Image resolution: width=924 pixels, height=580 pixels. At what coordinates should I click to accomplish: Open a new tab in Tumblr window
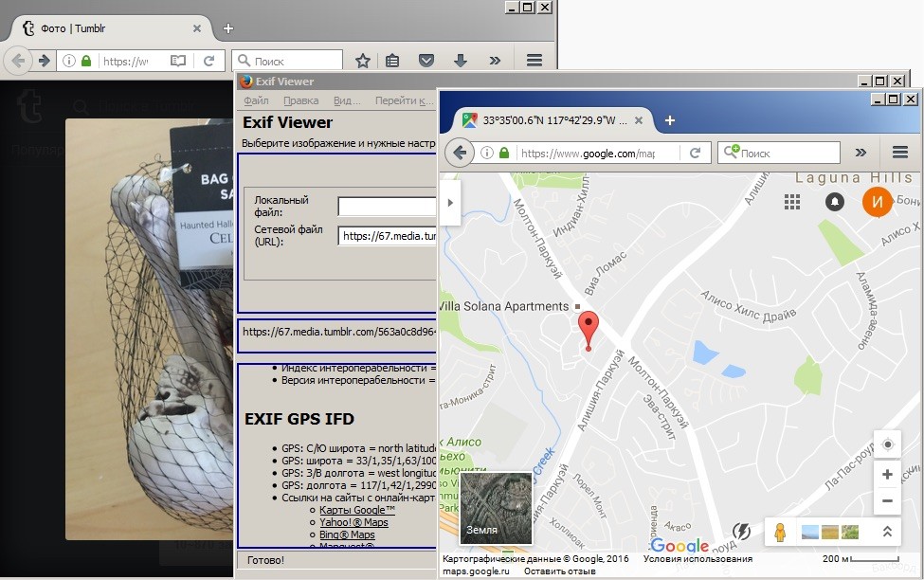[228, 28]
